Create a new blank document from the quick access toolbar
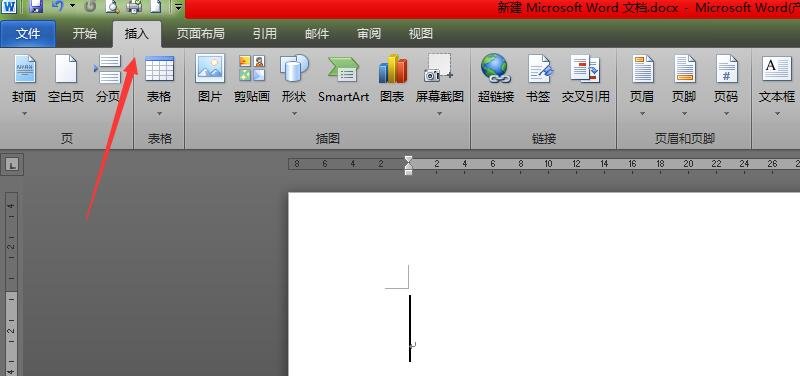 click(155, 6)
